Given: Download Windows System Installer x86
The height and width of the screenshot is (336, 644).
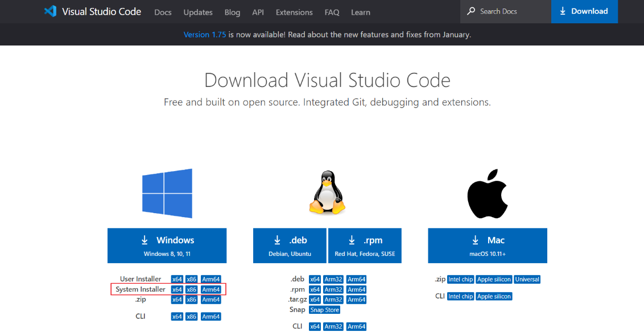Looking at the screenshot, I should tap(191, 289).
